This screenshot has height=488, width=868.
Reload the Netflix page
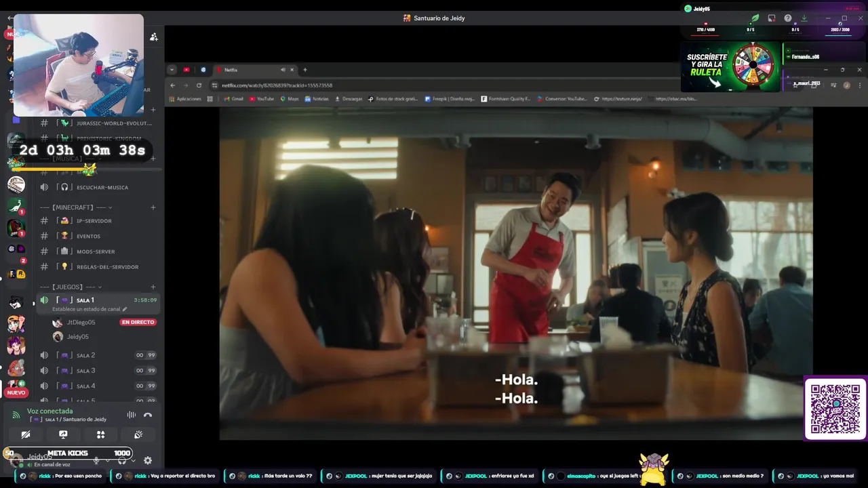pos(199,85)
